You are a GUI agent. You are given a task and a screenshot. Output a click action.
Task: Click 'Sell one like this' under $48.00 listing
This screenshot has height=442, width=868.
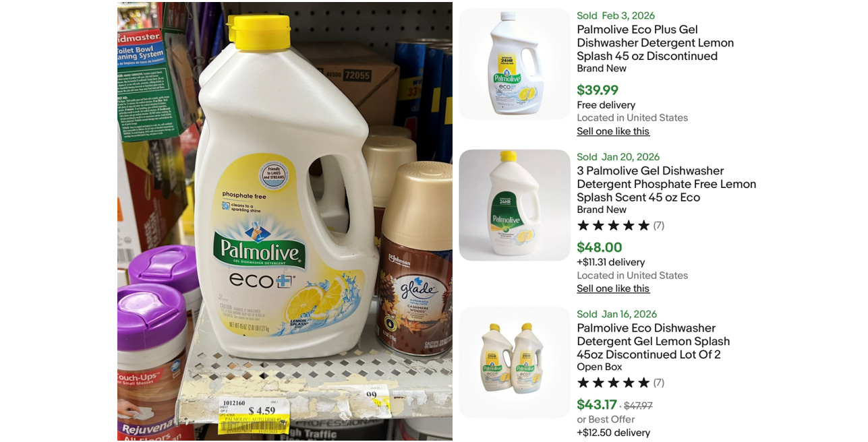[x=613, y=288]
